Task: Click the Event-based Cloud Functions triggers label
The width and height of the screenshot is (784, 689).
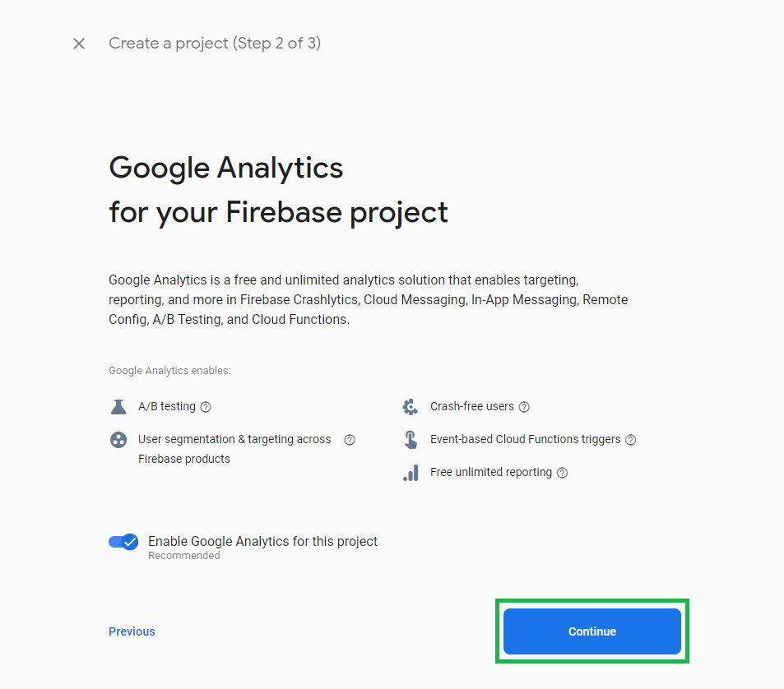Action: (x=526, y=439)
